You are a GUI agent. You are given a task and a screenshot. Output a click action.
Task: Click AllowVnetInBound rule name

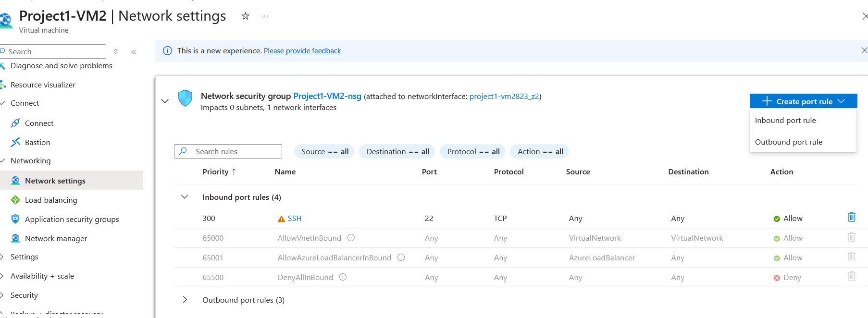tap(310, 238)
